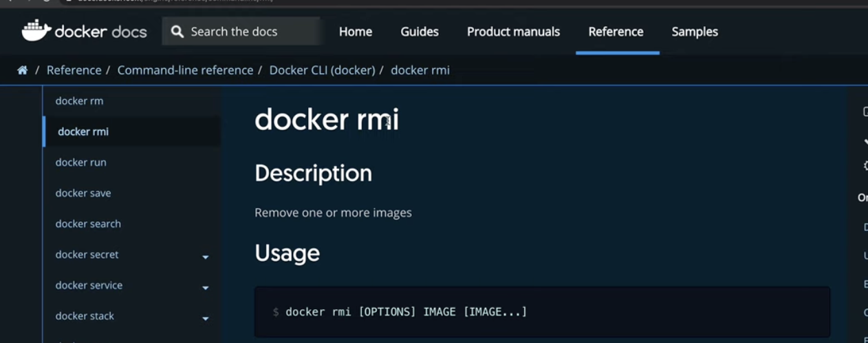Image resolution: width=868 pixels, height=343 pixels.
Task: Expand the docker stack submenu arrow
Action: tap(205, 319)
